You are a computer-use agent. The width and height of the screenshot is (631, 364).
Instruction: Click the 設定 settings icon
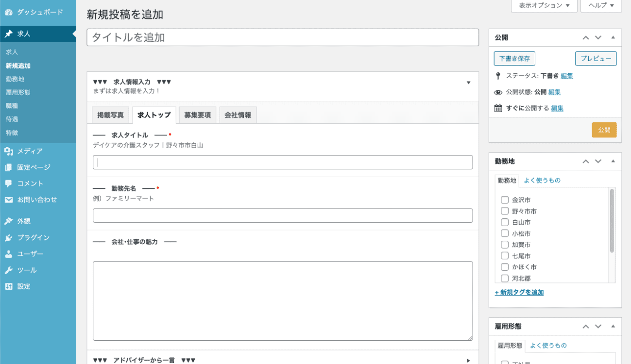[9, 286]
